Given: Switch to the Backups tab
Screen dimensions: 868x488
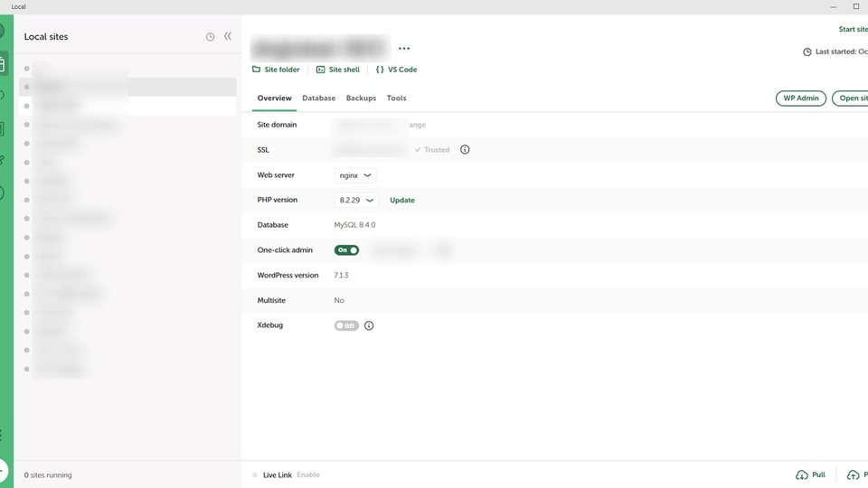Looking at the screenshot, I should pyautogui.click(x=361, y=98).
